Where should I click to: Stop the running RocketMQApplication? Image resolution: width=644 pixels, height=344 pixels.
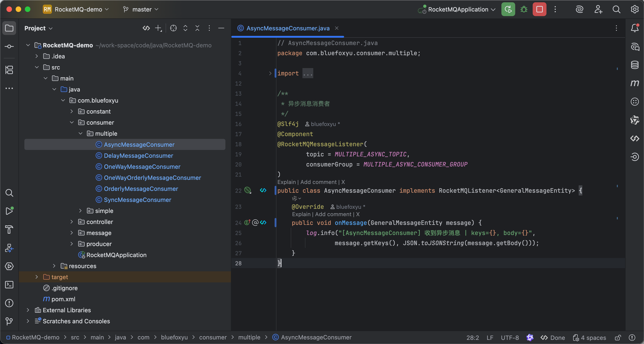click(539, 9)
